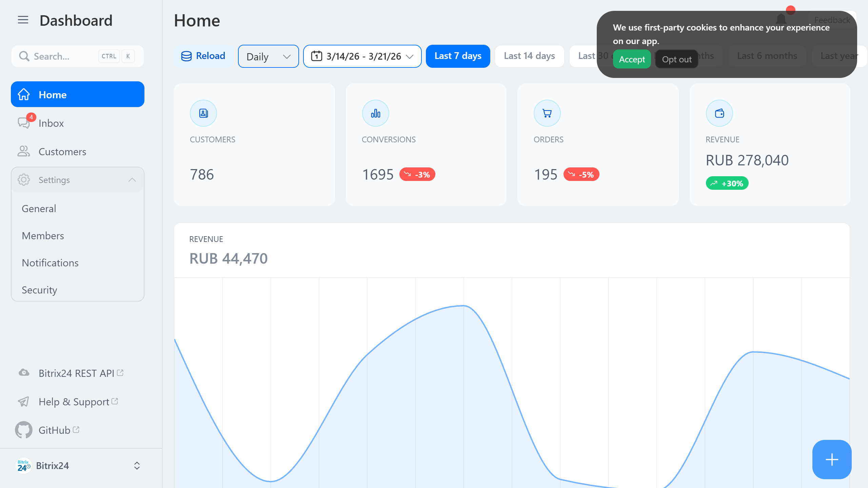
Task: Click the +30% revenue badge
Action: [x=727, y=183]
